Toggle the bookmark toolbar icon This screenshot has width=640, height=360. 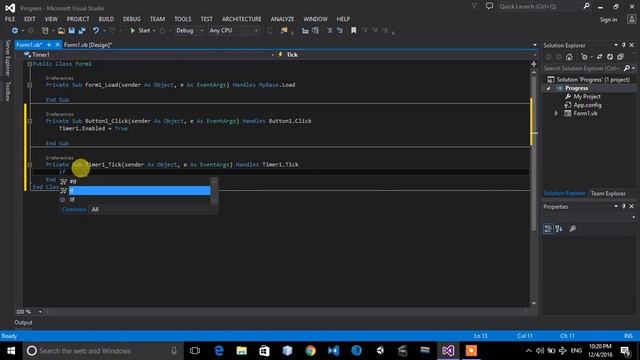click(353, 31)
